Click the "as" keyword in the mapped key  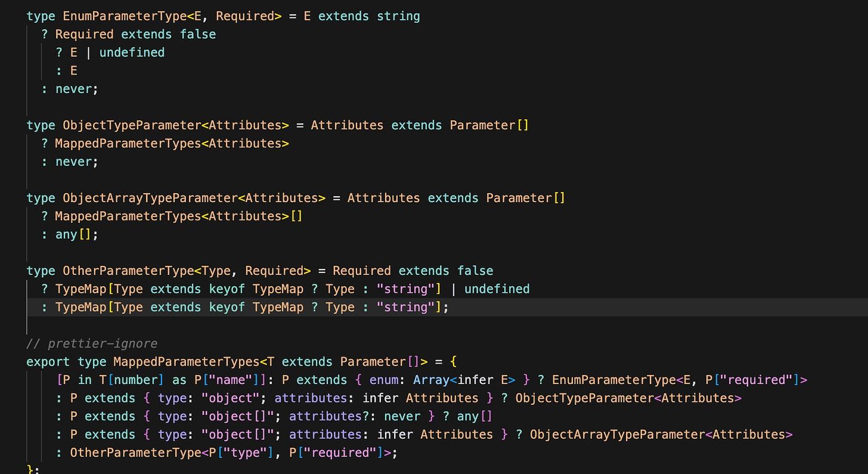tap(179, 380)
